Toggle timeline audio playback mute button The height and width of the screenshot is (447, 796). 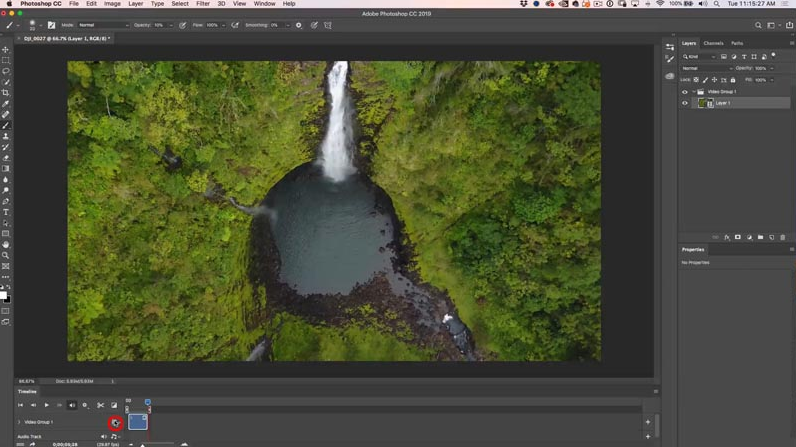point(72,405)
